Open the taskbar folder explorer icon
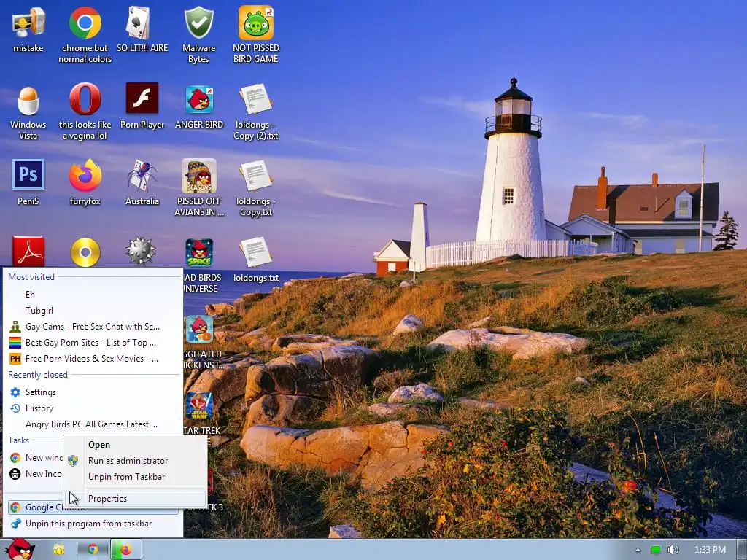This screenshot has height=560, width=747. tap(59, 550)
